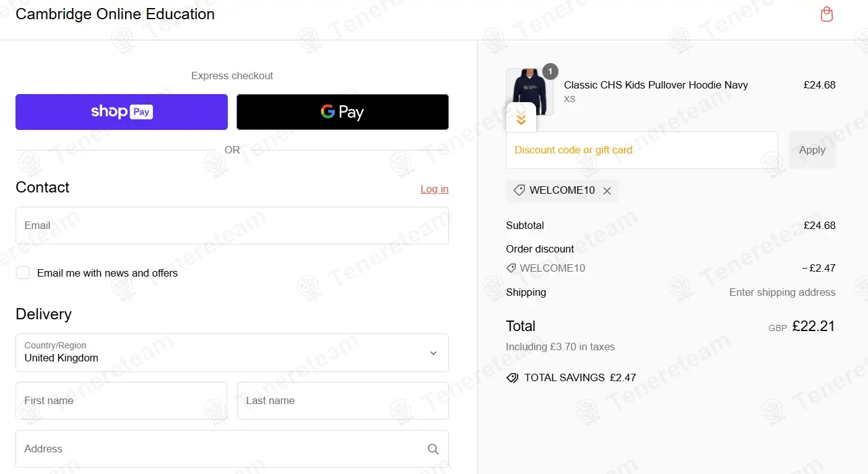This screenshot has height=474, width=868.
Task: Tick Email me with news and offers
Action: click(x=23, y=273)
